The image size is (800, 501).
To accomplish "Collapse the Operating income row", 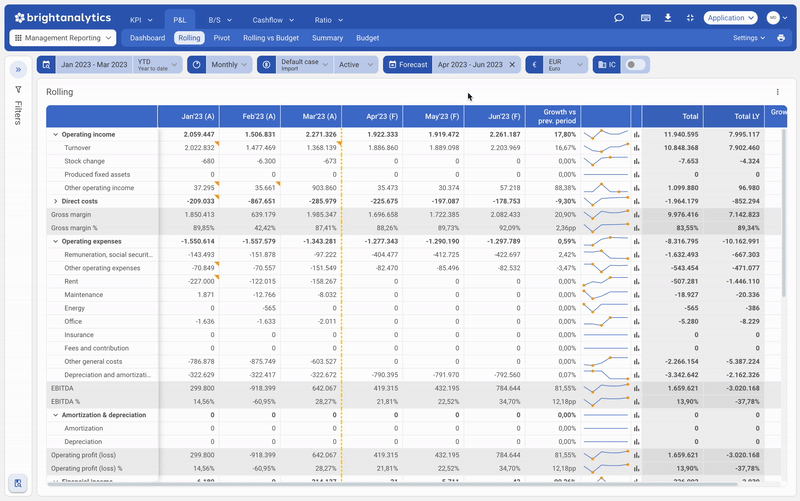I will (x=56, y=135).
